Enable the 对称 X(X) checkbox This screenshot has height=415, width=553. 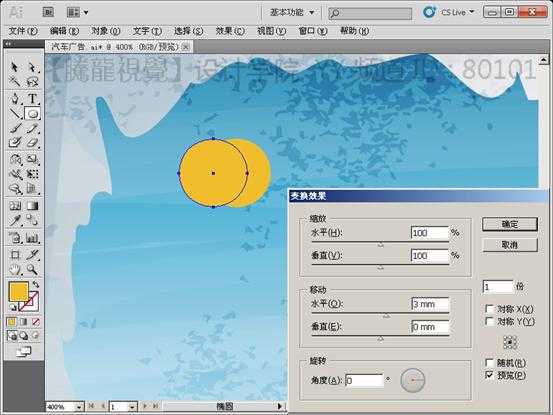click(x=489, y=309)
